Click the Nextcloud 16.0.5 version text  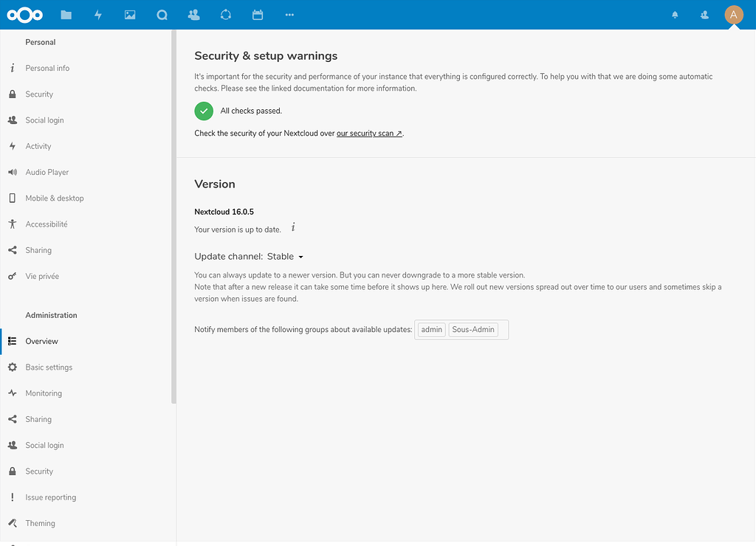224,212
